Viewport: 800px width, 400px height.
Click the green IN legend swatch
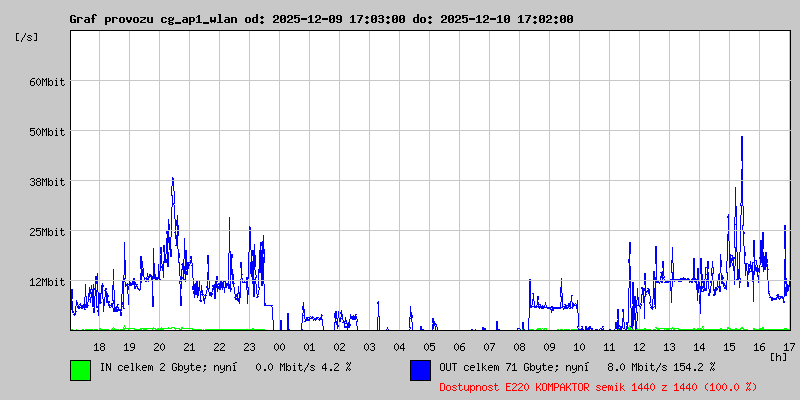coord(81,370)
